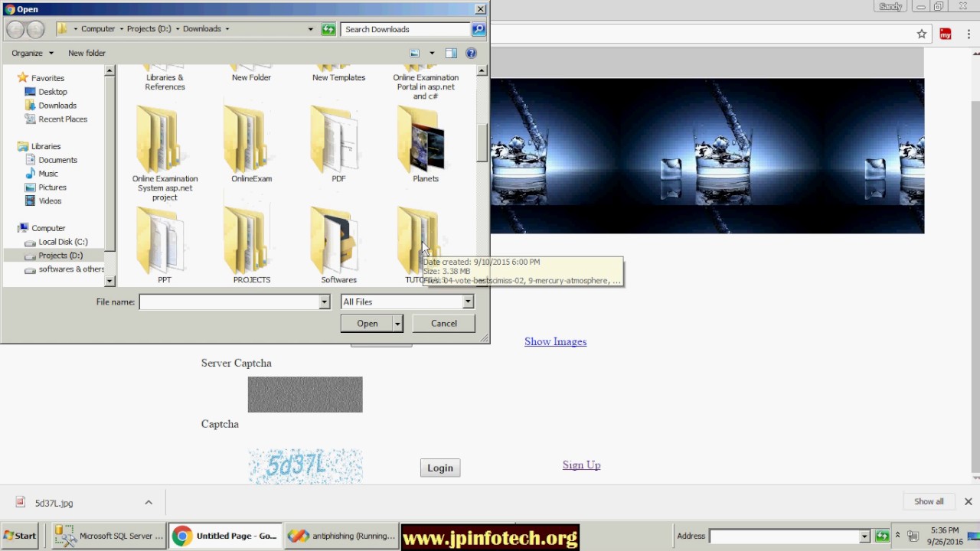Open the Windows Start menu

20,536
